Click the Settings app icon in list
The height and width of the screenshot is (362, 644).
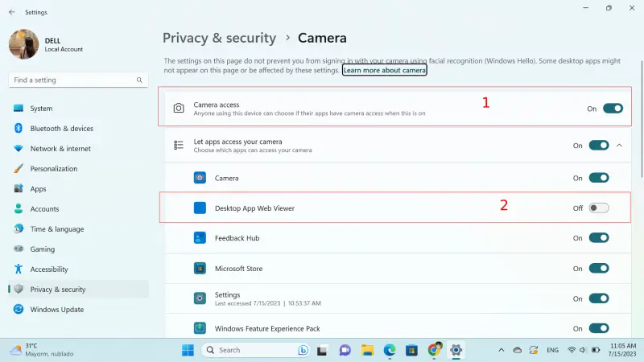point(200,298)
